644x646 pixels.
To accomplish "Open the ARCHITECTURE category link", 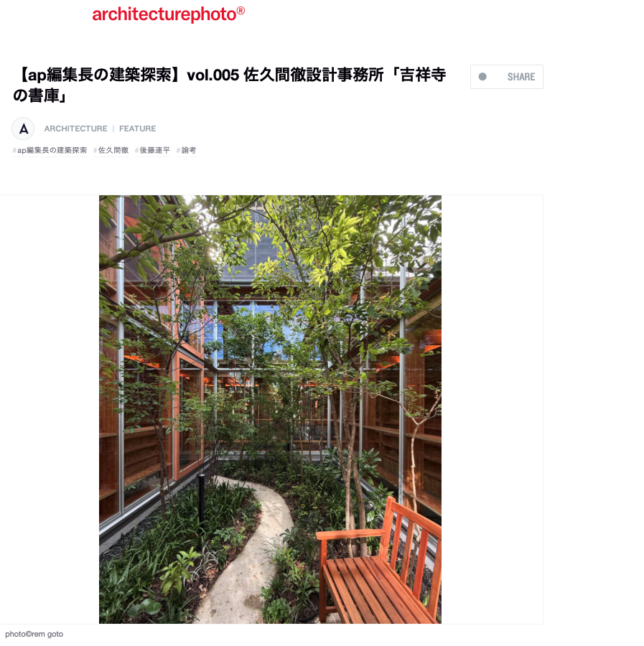I will coord(76,128).
